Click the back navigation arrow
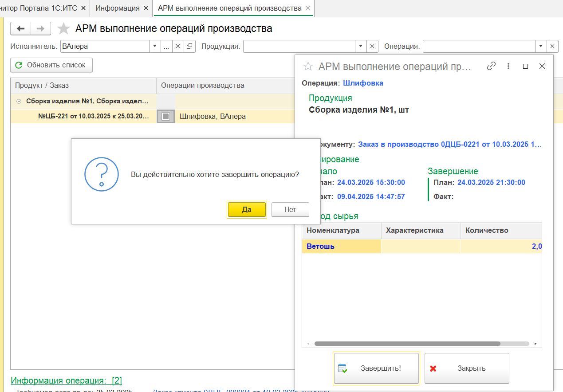 20,29
